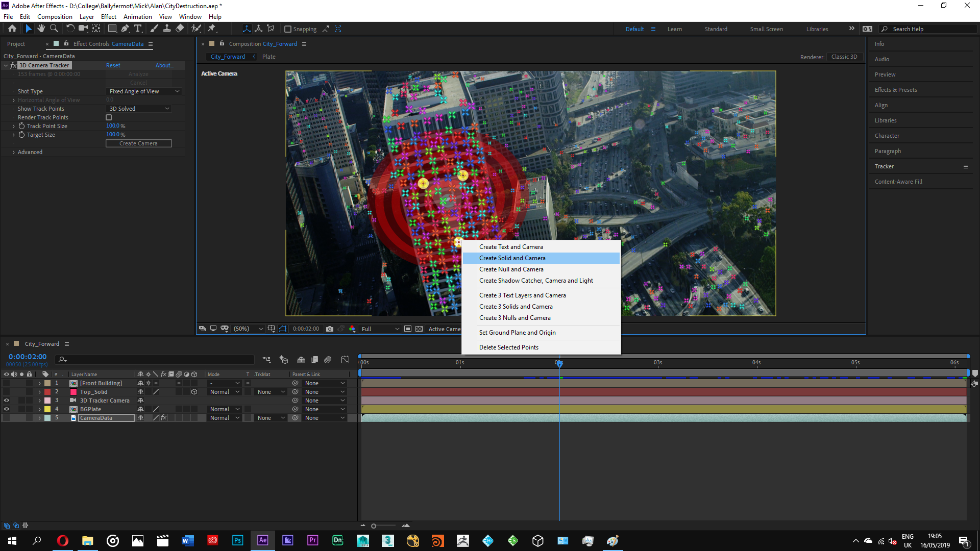This screenshot has width=980, height=551.
Task: Open the Show Track Points dropdown
Action: (x=139, y=109)
